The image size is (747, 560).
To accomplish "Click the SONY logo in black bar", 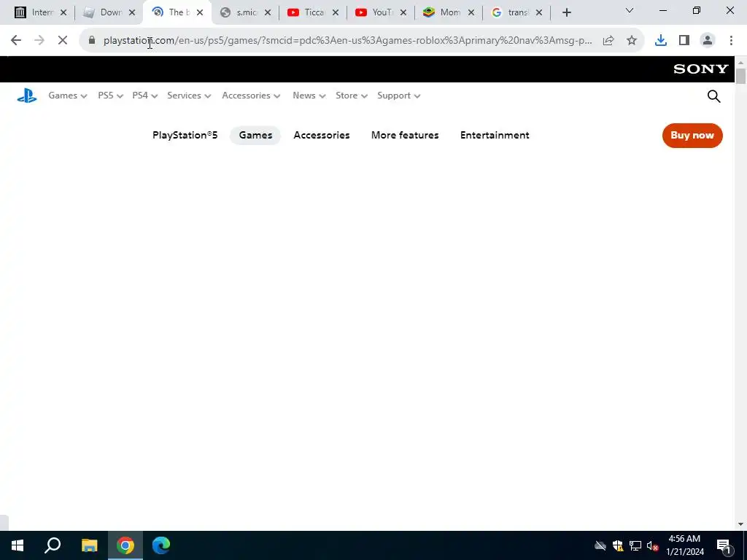I will point(701,69).
